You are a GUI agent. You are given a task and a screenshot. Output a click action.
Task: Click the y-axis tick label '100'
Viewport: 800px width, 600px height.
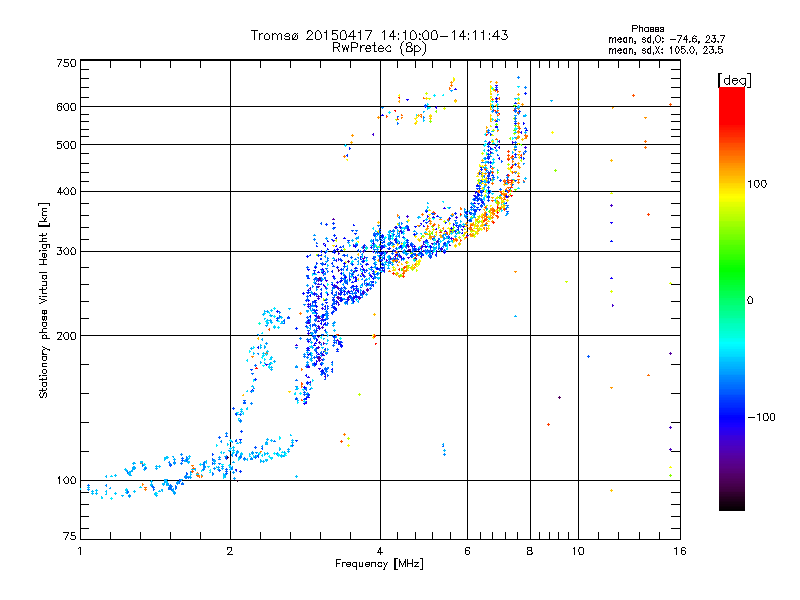point(66,481)
